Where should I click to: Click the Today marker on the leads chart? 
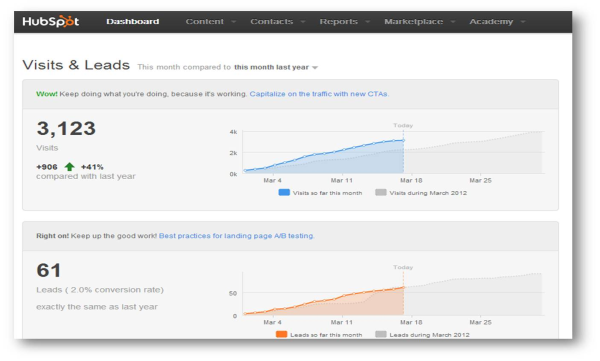pyautogui.click(x=403, y=287)
